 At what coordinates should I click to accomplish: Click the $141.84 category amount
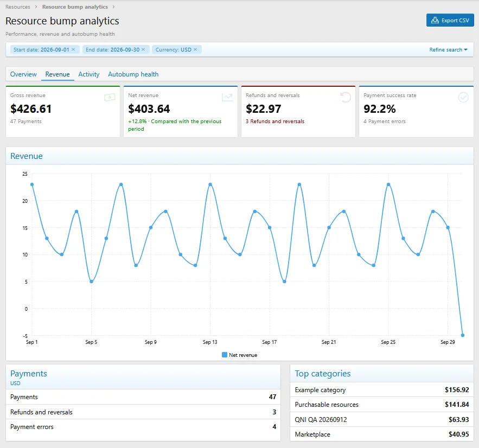click(x=457, y=404)
